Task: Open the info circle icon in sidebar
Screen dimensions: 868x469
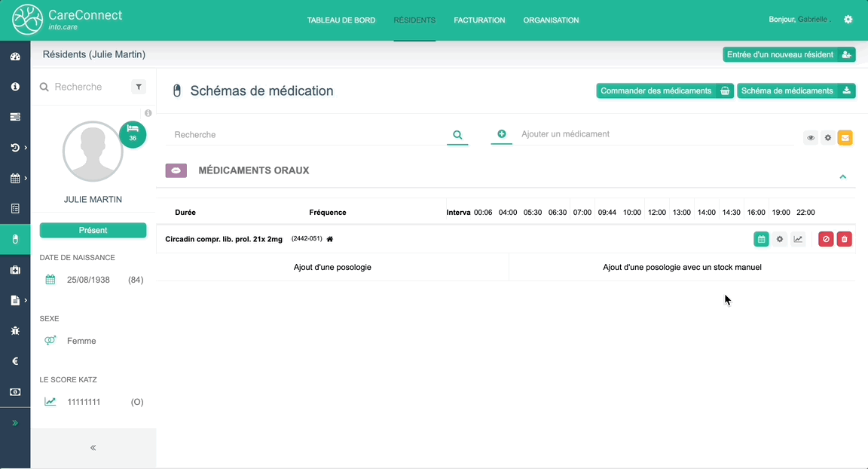Action: (x=15, y=87)
